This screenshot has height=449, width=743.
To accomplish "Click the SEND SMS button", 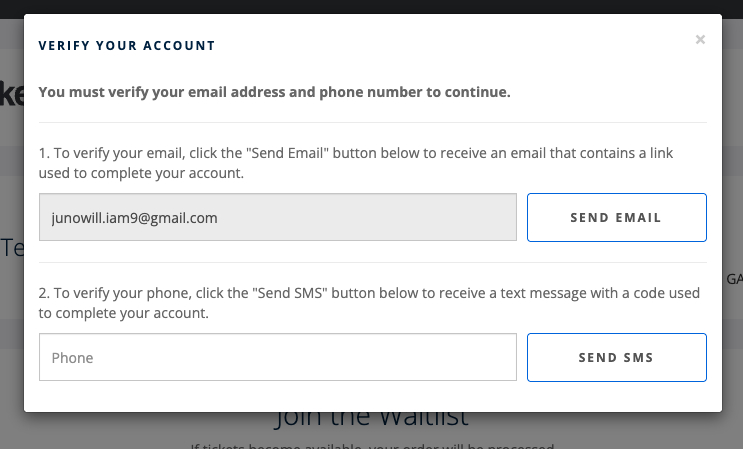I will pyautogui.click(x=616, y=357).
